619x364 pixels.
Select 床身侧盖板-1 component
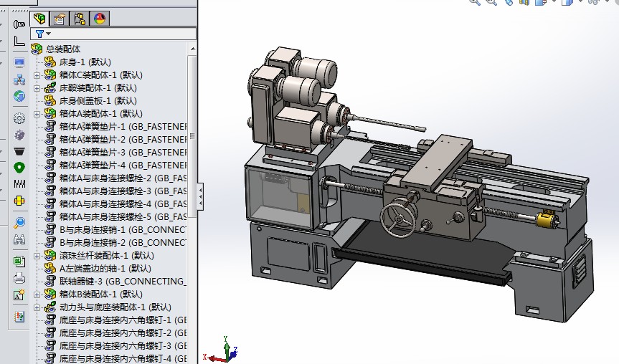98,100
